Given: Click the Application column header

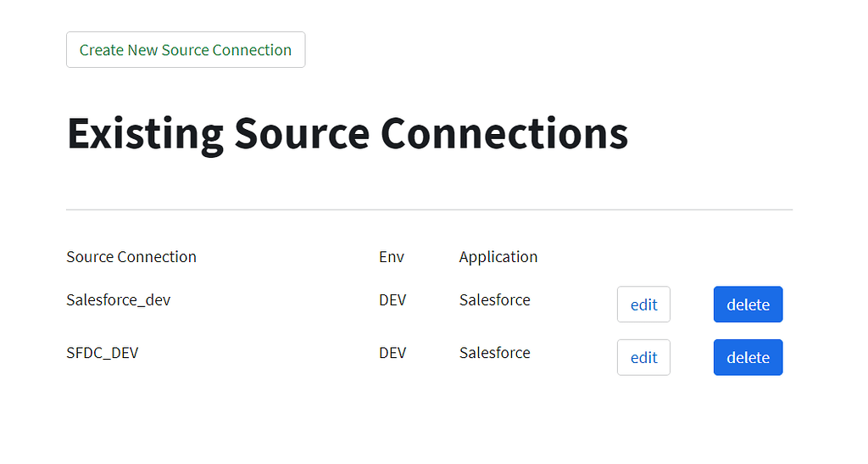Looking at the screenshot, I should pos(498,257).
